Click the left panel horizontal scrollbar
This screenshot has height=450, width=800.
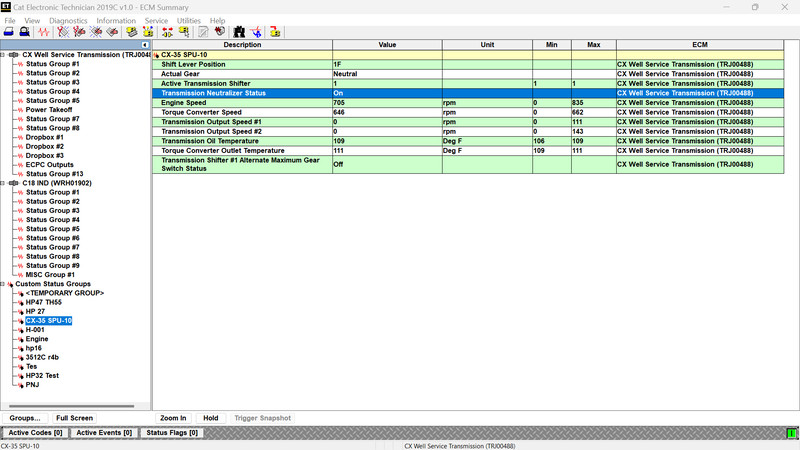point(72,406)
